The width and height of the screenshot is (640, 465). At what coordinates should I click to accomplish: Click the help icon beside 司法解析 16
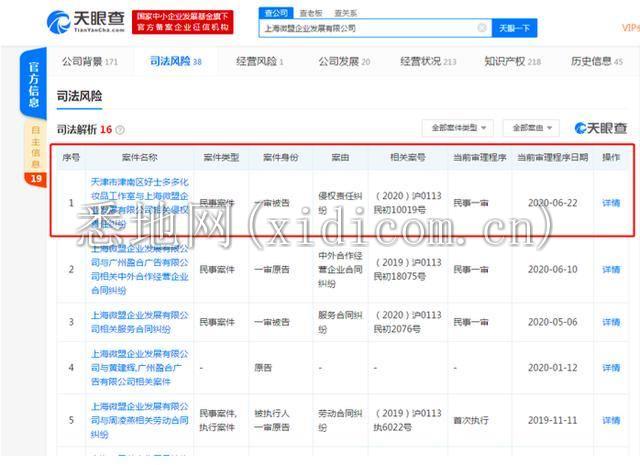point(120,130)
